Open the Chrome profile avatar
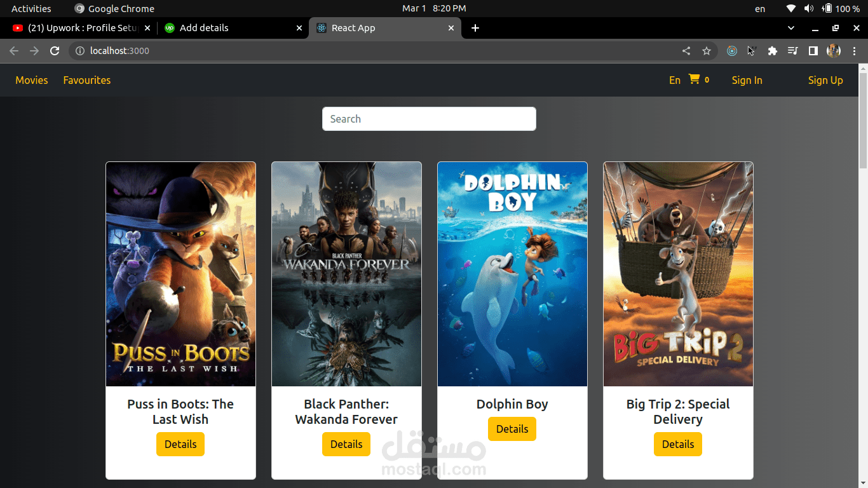 click(834, 51)
